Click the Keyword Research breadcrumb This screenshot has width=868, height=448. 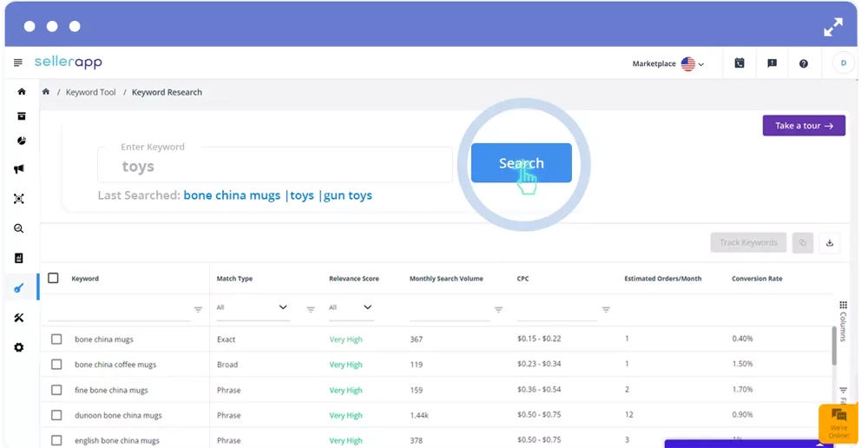[x=167, y=92]
